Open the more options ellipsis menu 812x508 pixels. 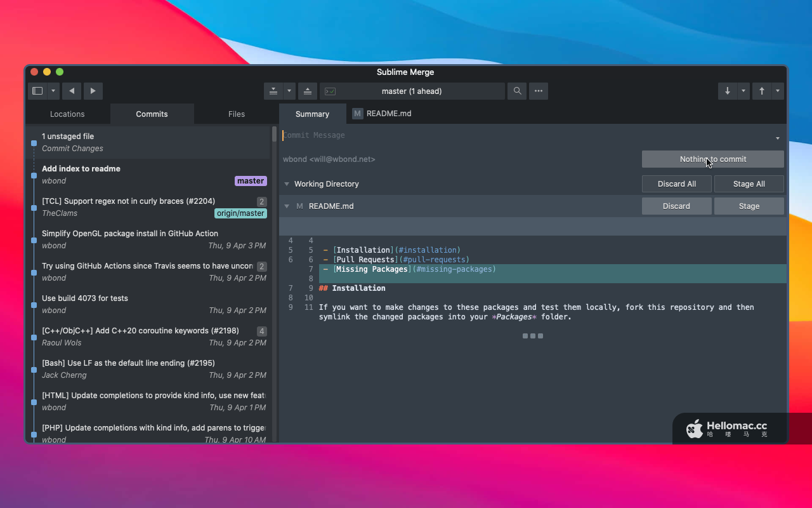point(539,91)
